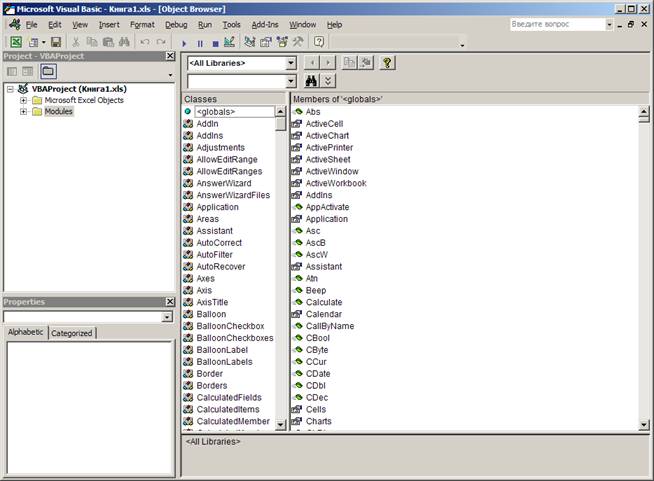The height and width of the screenshot is (481, 654).
Task: Click the Save project toolbar icon
Action: pos(56,42)
